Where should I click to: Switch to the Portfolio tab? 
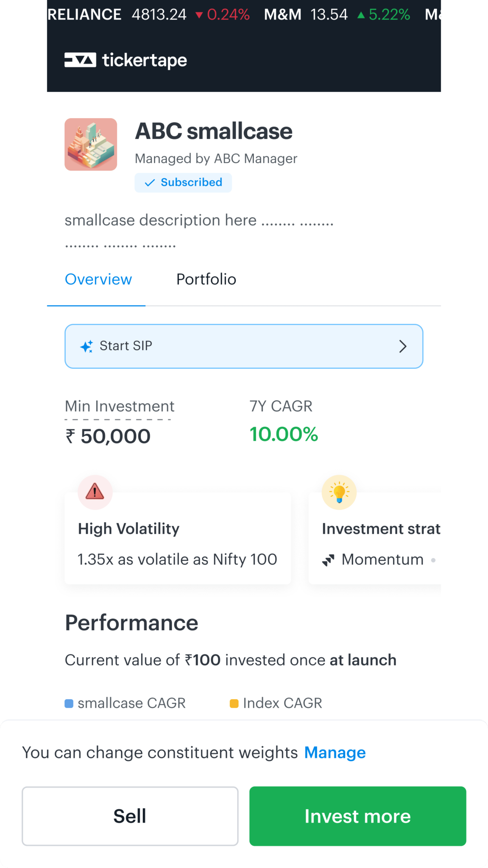[206, 279]
